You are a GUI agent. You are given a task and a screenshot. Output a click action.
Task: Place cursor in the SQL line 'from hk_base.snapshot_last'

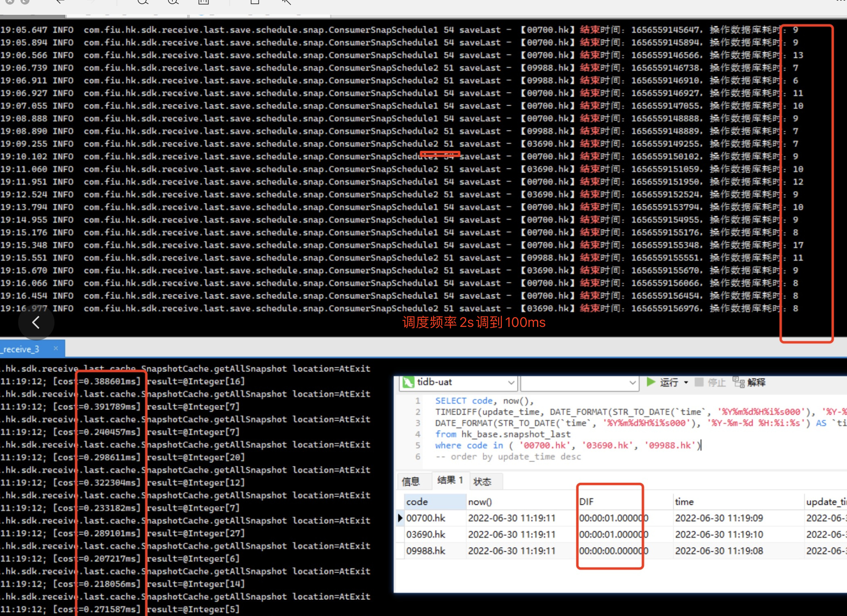(503, 434)
